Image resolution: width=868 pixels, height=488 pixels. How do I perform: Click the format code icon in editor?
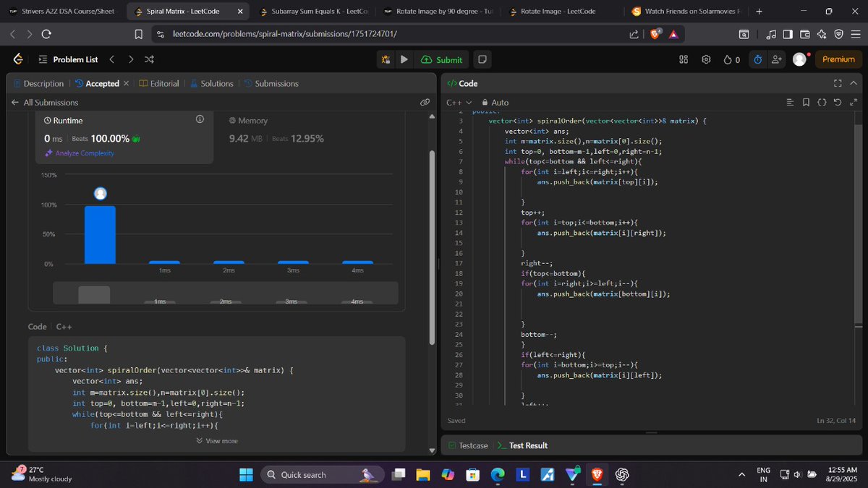(x=790, y=103)
